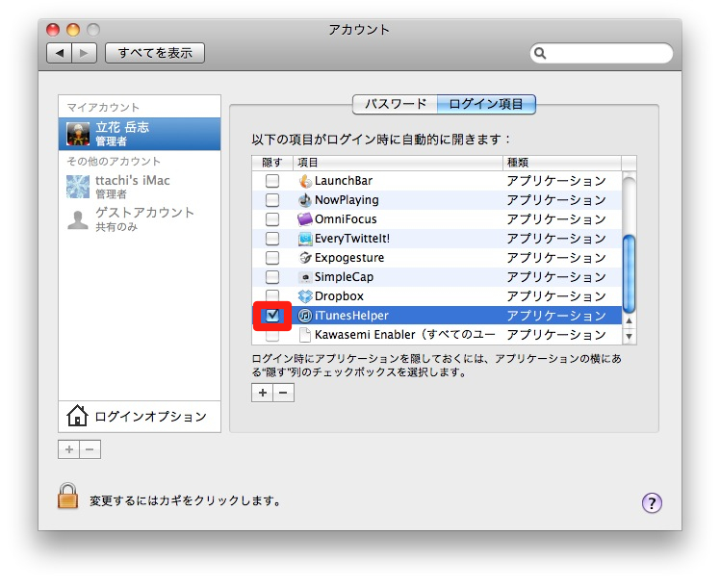This screenshot has height=588, width=720.
Task: Add a login item with plus button
Action: pos(262,393)
